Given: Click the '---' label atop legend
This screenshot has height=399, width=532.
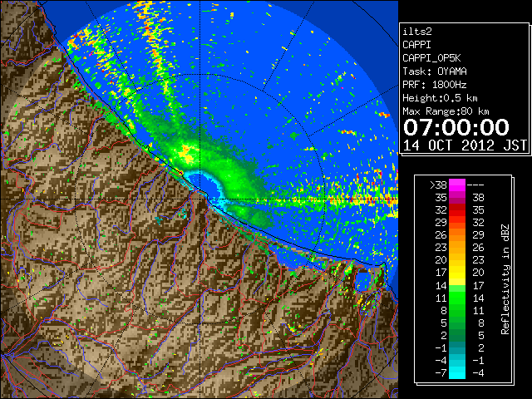Looking at the screenshot, I should (x=475, y=185).
